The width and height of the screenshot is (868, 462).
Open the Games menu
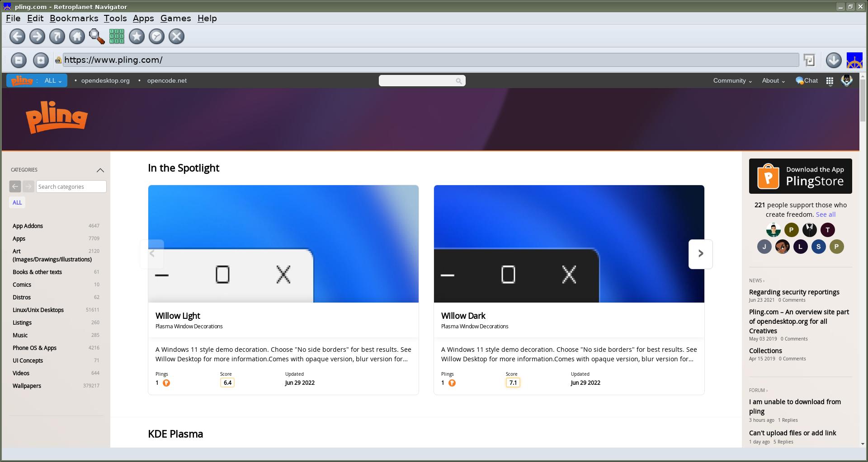[x=176, y=19]
